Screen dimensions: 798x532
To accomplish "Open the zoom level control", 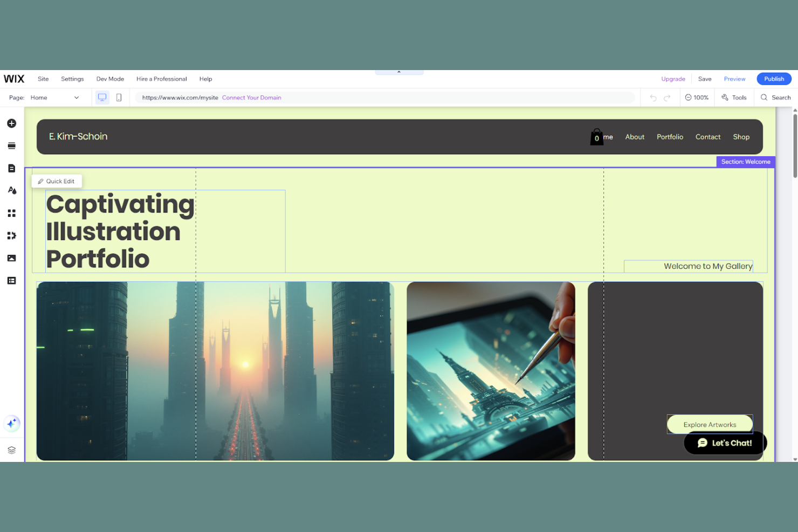I will [x=697, y=98].
